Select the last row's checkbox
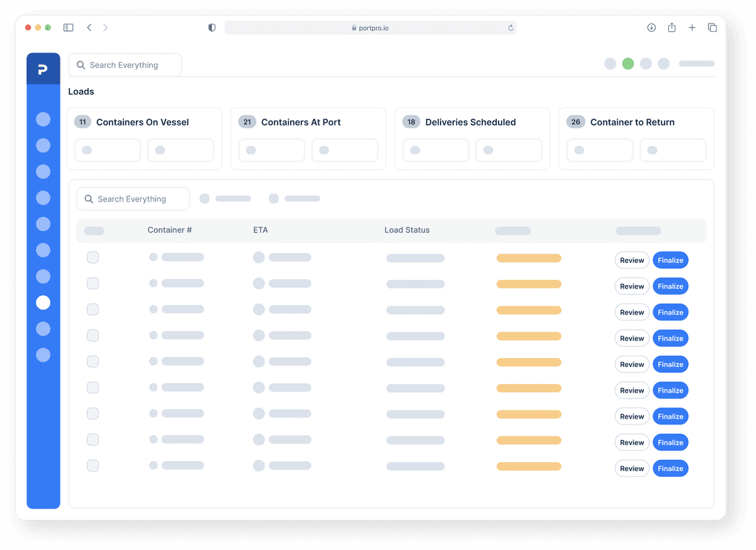 92,465
